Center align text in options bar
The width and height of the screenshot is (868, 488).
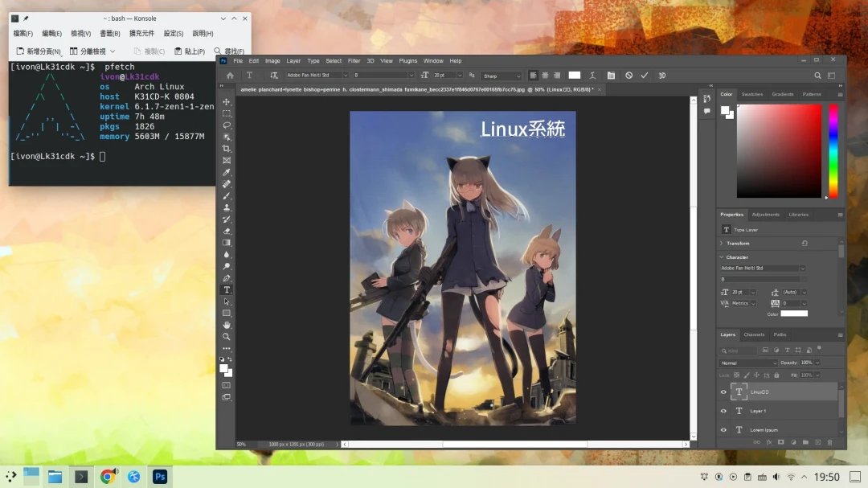tap(545, 76)
